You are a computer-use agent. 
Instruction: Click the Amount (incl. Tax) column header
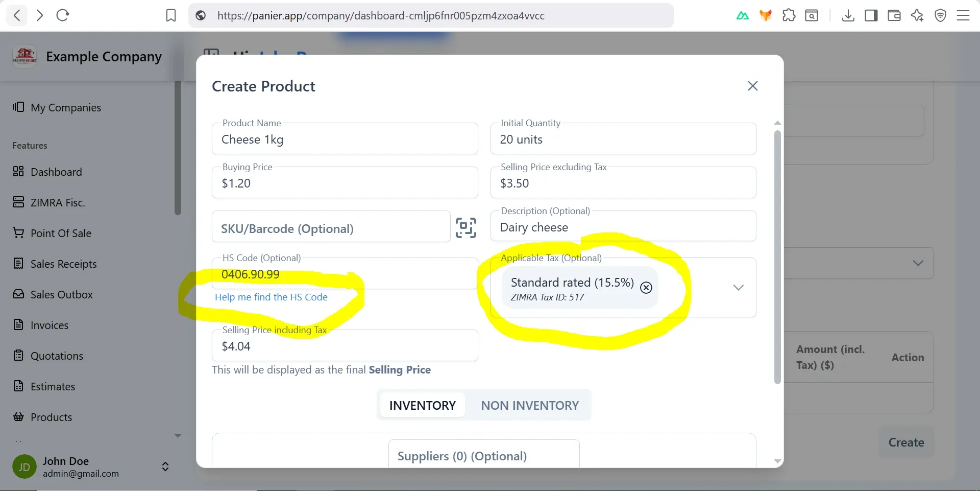click(830, 357)
